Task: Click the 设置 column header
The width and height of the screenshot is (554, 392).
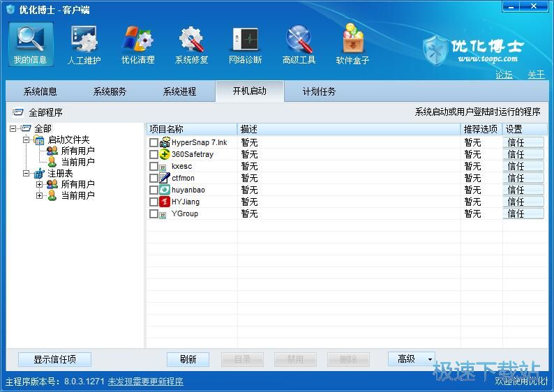Action: click(x=525, y=129)
